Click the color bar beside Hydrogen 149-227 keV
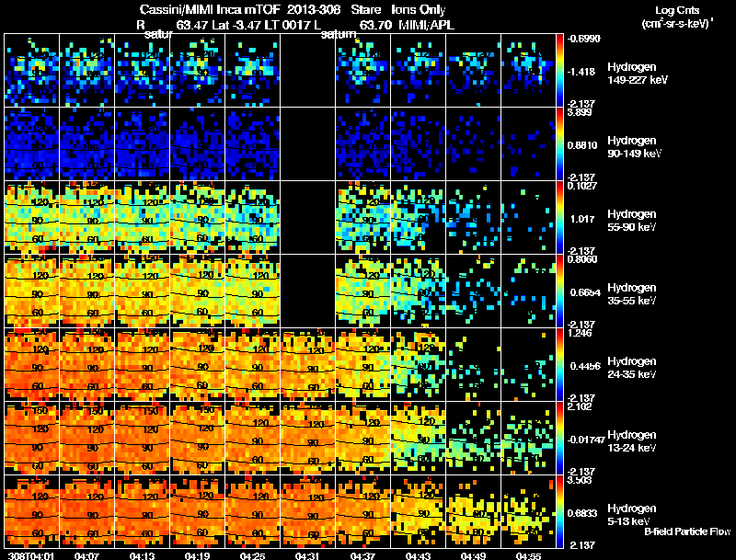 [559, 71]
